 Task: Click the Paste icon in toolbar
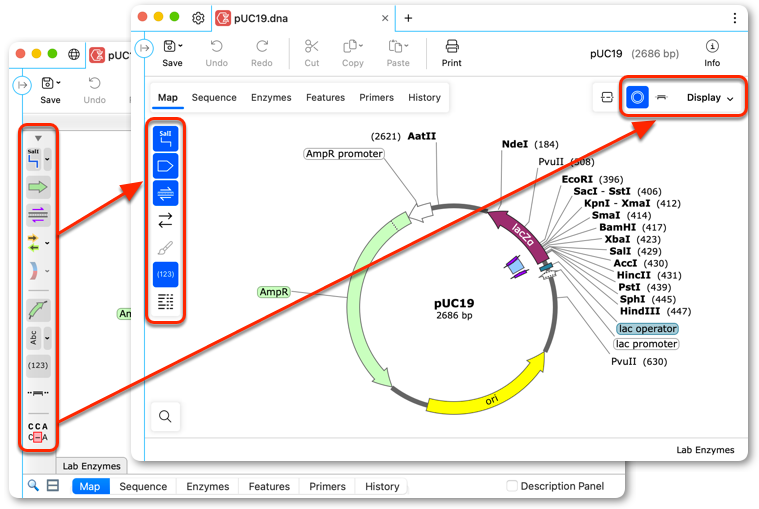click(398, 53)
